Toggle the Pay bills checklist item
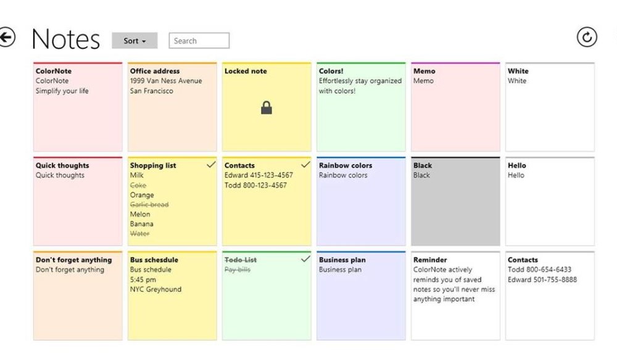The width and height of the screenshot is (617, 364). [x=238, y=270]
